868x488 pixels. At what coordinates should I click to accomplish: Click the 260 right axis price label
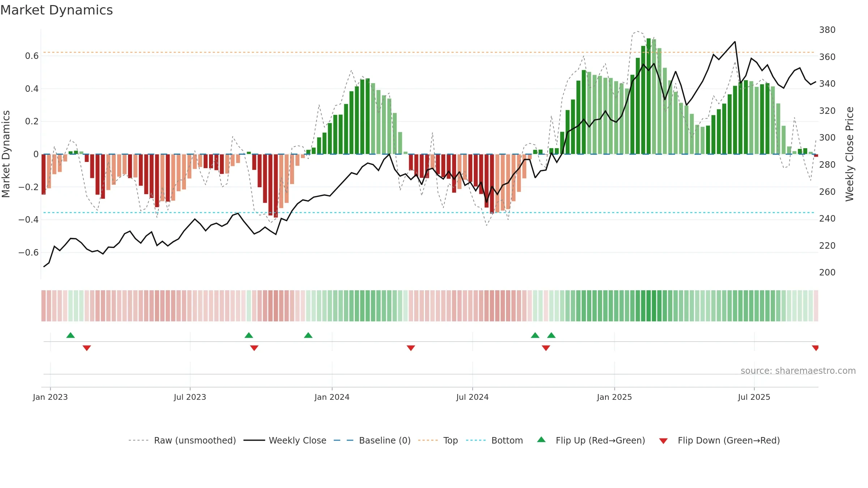(x=827, y=192)
